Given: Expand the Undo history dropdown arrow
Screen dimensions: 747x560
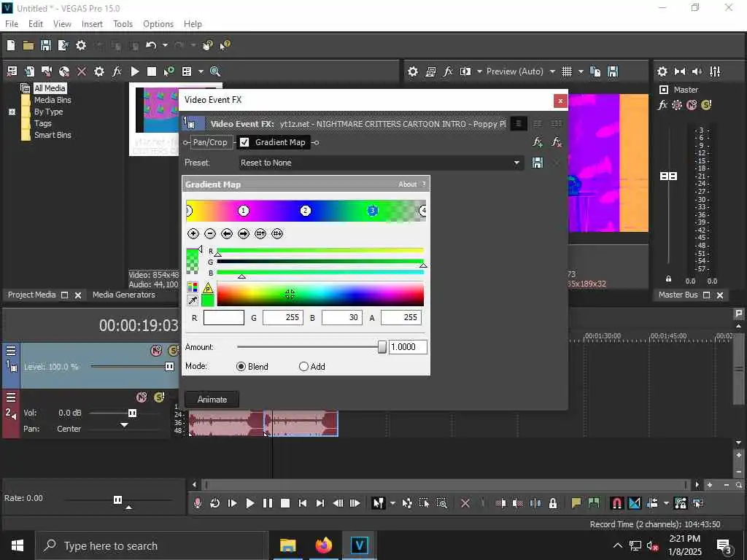Looking at the screenshot, I should (165, 45).
